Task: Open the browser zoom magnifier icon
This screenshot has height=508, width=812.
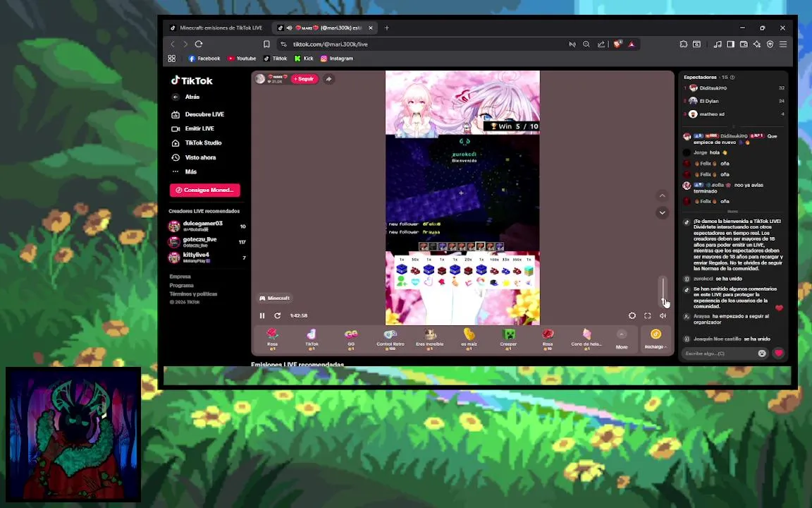Action: [586, 44]
